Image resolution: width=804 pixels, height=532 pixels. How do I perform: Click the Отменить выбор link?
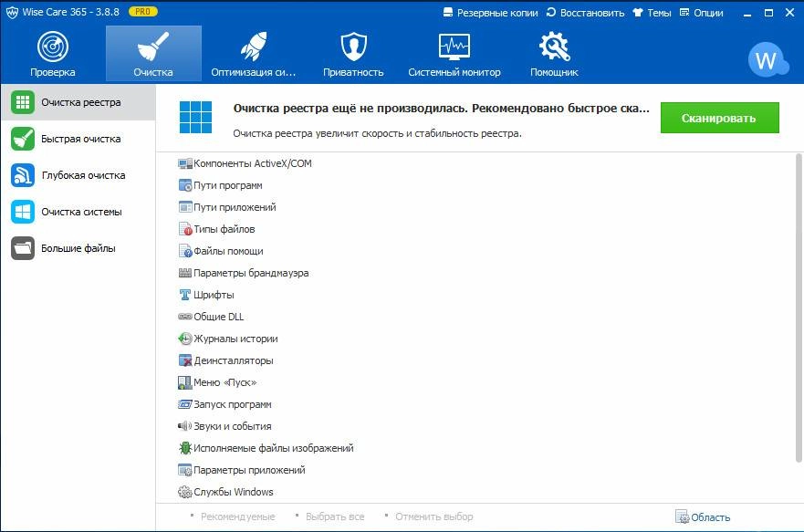point(433,516)
